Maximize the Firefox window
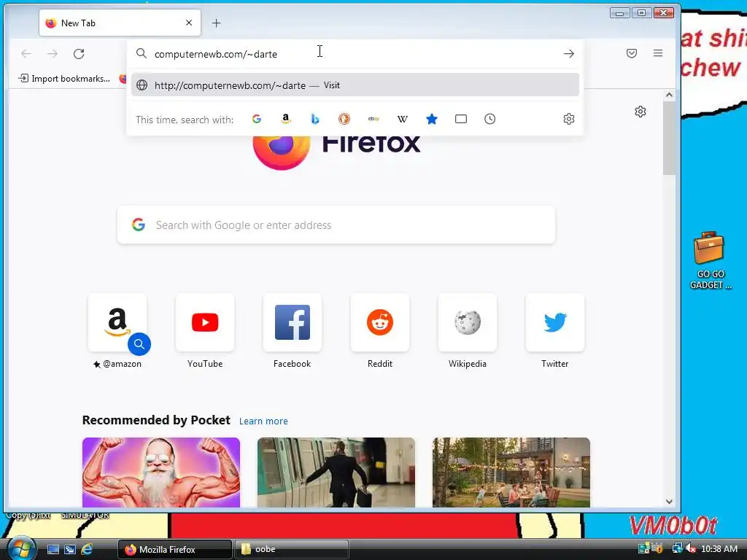This screenshot has height=560, width=747. click(641, 13)
